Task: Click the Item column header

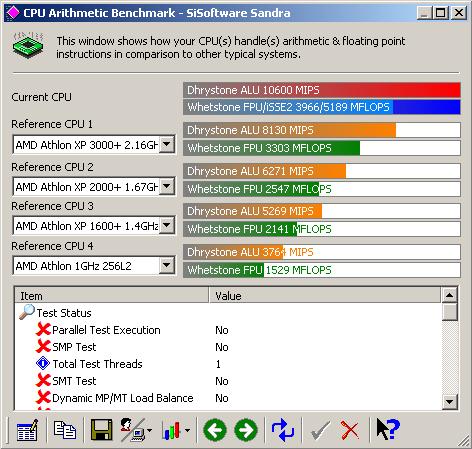Action: click(112, 296)
